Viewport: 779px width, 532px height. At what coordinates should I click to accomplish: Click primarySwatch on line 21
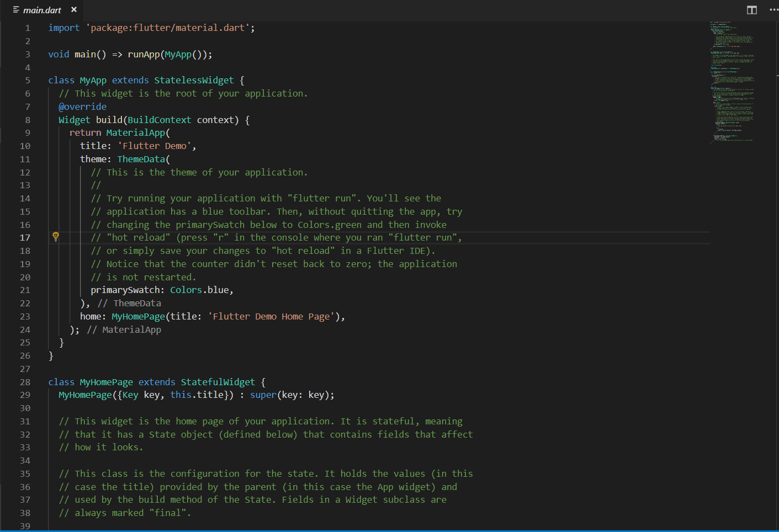click(126, 290)
